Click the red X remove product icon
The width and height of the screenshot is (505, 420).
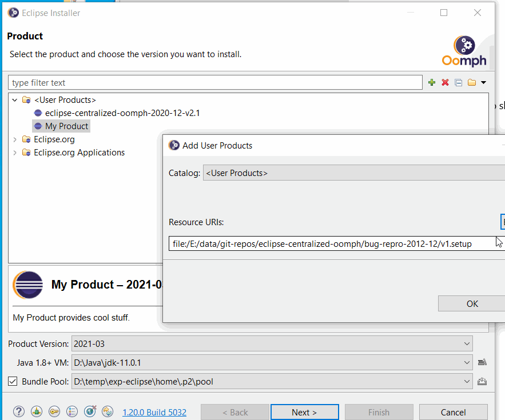click(x=446, y=83)
